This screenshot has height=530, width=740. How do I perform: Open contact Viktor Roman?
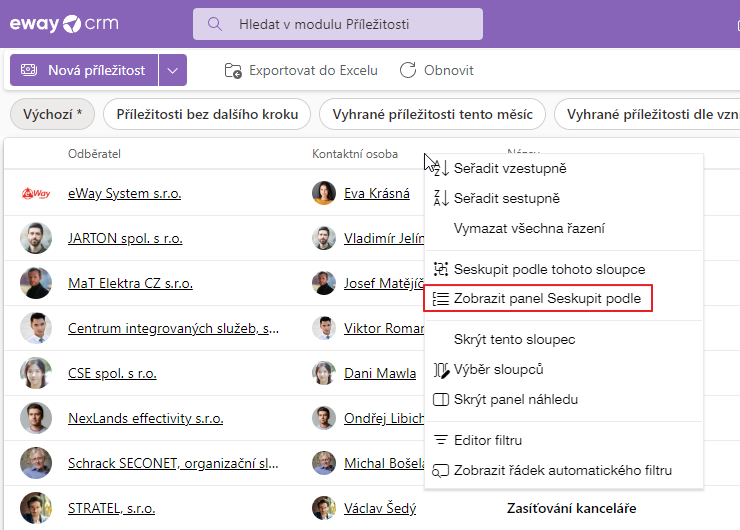pyautogui.click(x=384, y=328)
